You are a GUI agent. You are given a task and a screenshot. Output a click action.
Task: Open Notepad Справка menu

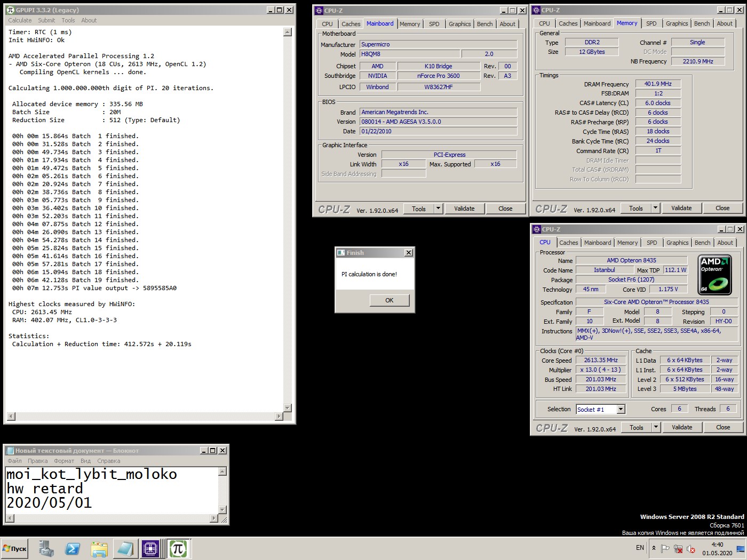point(109,461)
